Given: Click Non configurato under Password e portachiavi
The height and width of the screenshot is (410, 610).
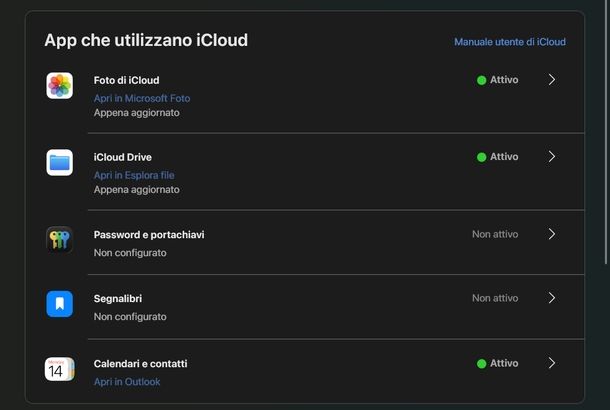Looking at the screenshot, I should pos(130,253).
